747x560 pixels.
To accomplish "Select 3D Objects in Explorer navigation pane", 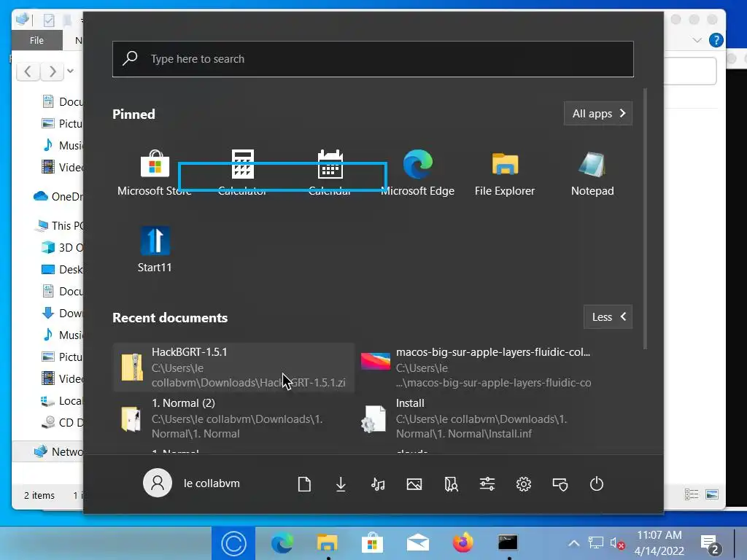I will tap(62, 248).
